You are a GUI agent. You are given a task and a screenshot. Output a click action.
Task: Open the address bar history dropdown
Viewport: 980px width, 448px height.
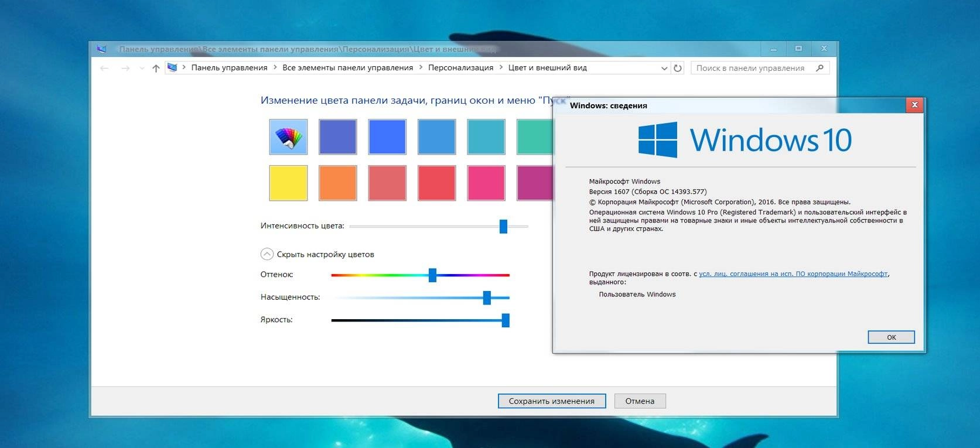[x=664, y=69]
